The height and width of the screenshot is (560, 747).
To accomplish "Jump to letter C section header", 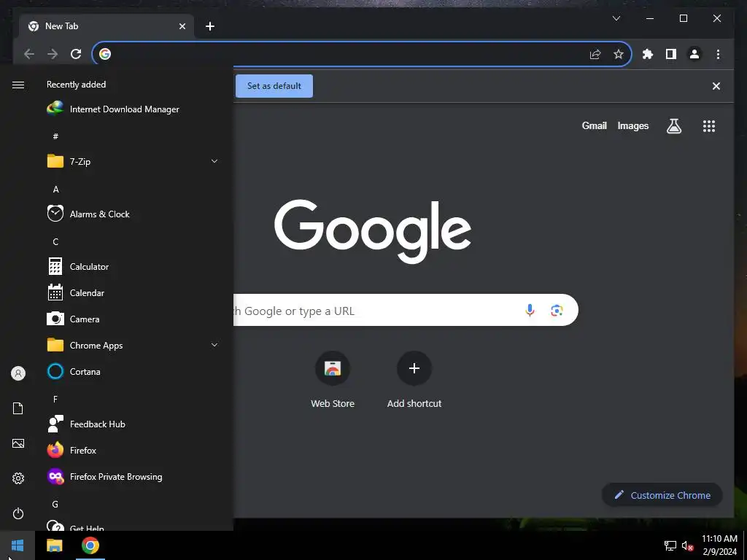I will click(55, 242).
